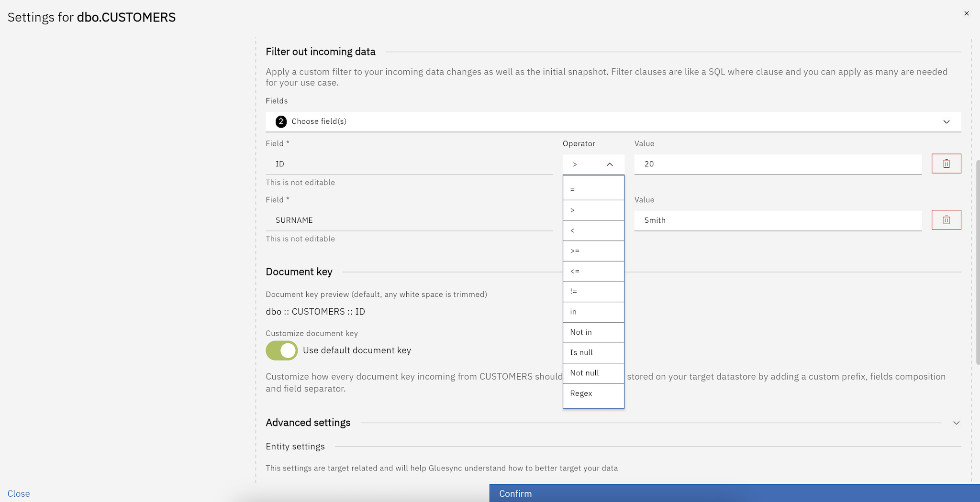Click the Confirm button
This screenshot has width=980, height=502.
735,493
